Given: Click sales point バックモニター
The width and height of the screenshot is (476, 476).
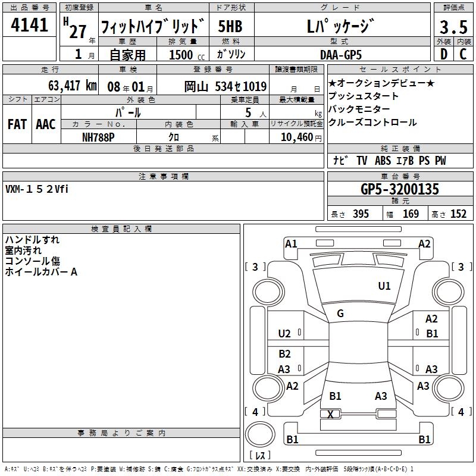Looking at the screenshot, I should (359, 109).
